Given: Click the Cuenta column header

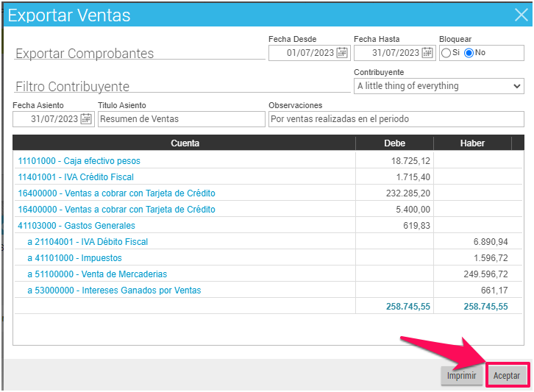Looking at the screenshot, I should (x=185, y=143).
